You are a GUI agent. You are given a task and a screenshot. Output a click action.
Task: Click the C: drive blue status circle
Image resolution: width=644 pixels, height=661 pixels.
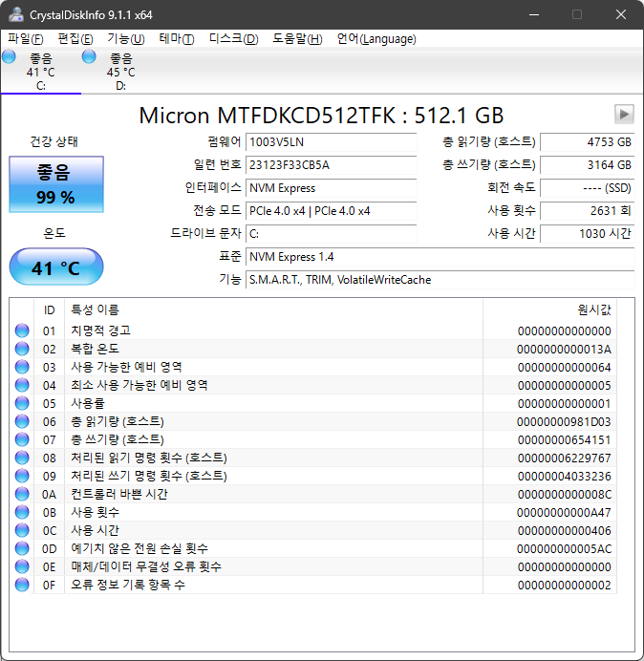point(9,56)
